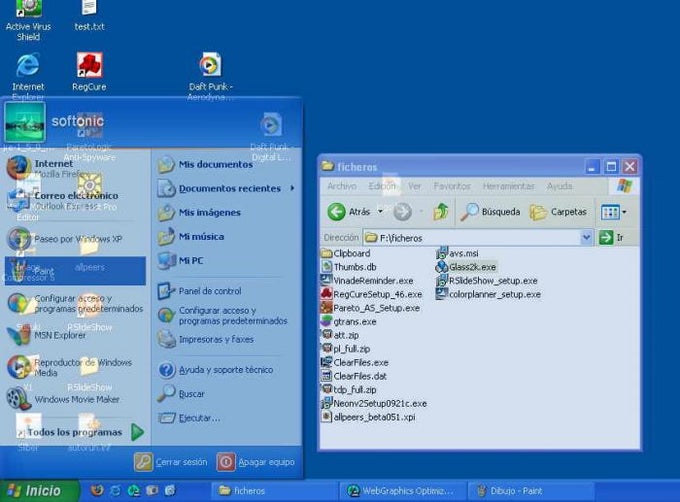This screenshot has height=502, width=680.
Task: Select gtrans.exe file
Action: (x=349, y=322)
